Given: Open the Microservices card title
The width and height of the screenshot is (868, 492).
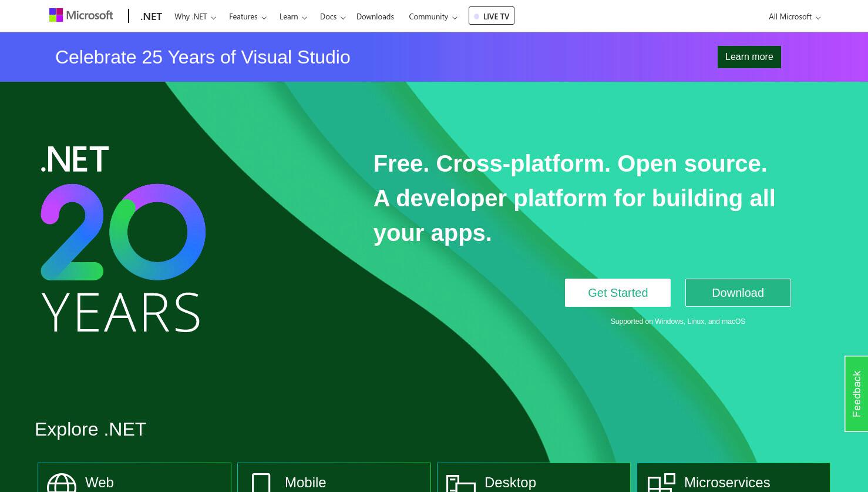Looking at the screenshot, I should (727, 483).
